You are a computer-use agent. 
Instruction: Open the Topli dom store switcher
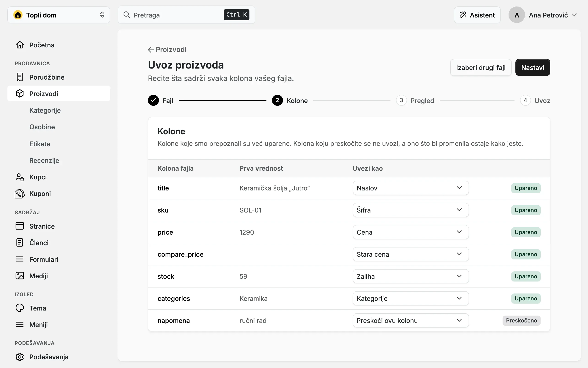[x=59, y=15]
